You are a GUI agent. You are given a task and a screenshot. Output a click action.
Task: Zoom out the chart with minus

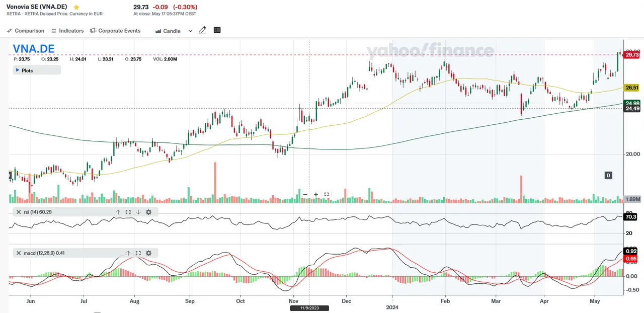305,194
